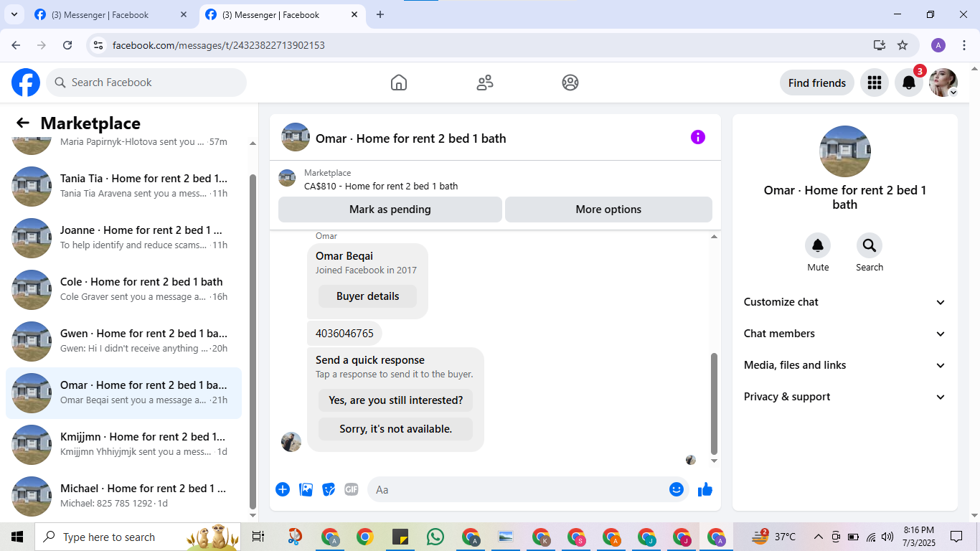The image size is (980, 551).
Task: Send a thumbs-up like
Action: coord(705,489)
